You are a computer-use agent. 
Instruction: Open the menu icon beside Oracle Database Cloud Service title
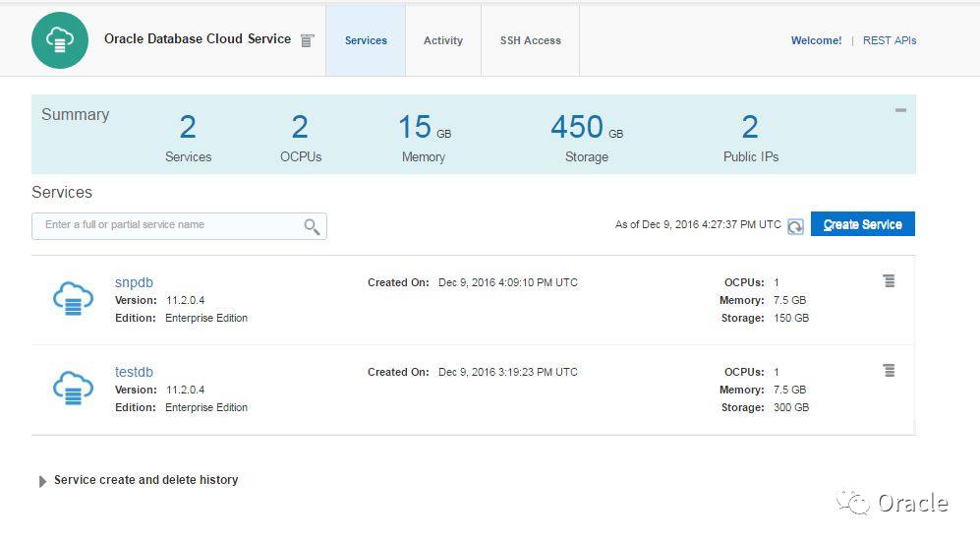coord(307,40)
